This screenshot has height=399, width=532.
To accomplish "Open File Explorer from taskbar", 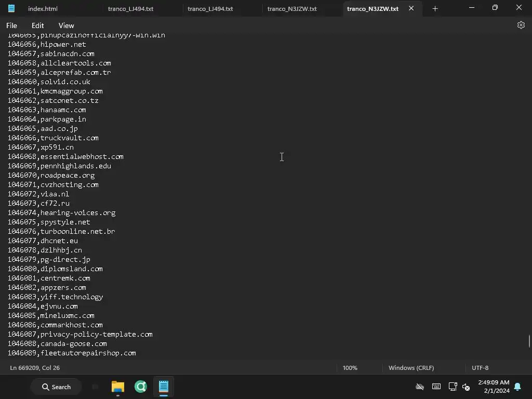I will click(118, 387).
